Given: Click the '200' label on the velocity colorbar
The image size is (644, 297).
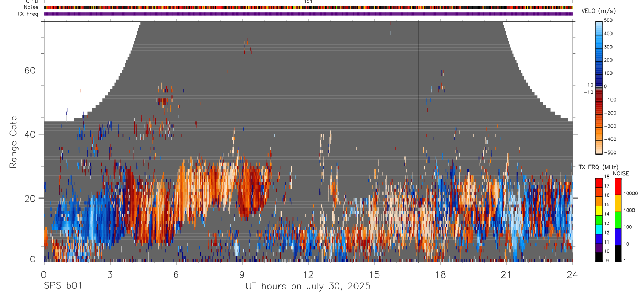Looking at the screenshot, I should click(608, 60).
